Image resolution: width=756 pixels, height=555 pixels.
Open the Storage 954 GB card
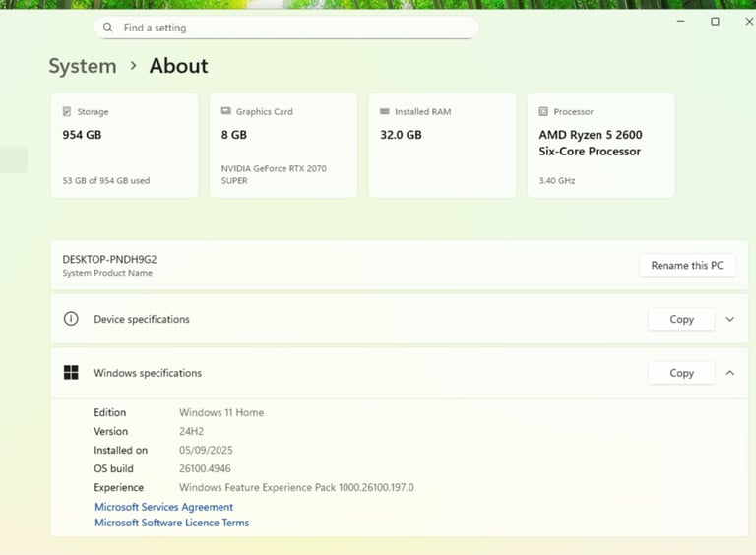124,146
